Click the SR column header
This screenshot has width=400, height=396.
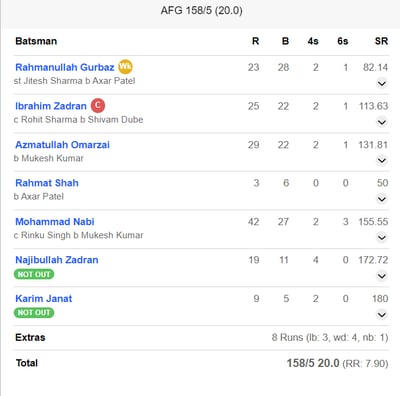point(381,41)
